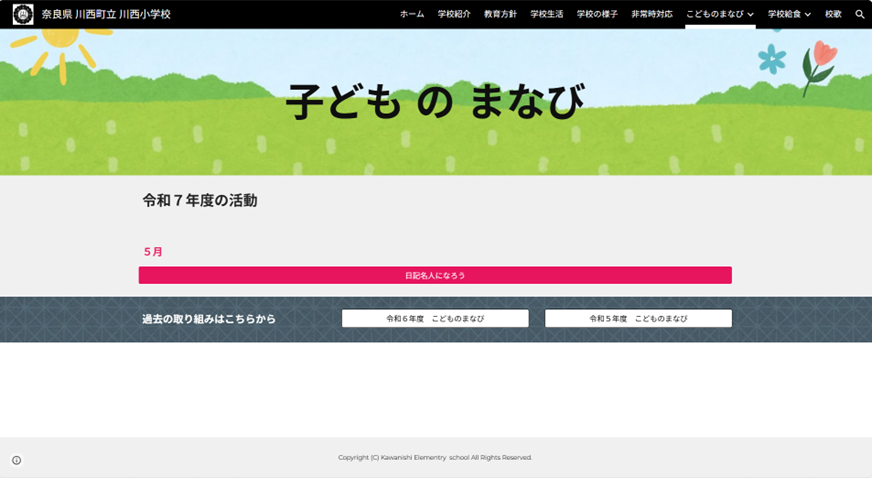The height and width of the screenshot is (478, 872).
Task: Click the こどものまなび menu label
Action: [x=714, y=15]
